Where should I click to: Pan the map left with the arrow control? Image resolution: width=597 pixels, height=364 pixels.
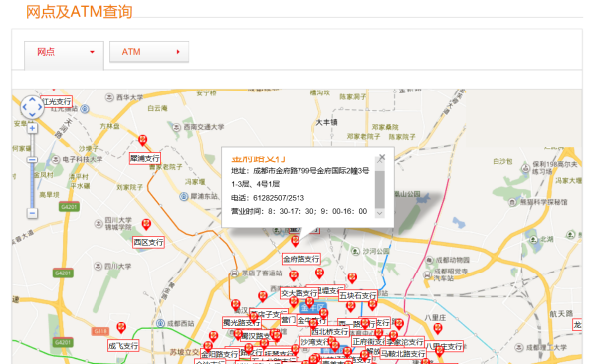pyautogui.click(x=25, y=107)
